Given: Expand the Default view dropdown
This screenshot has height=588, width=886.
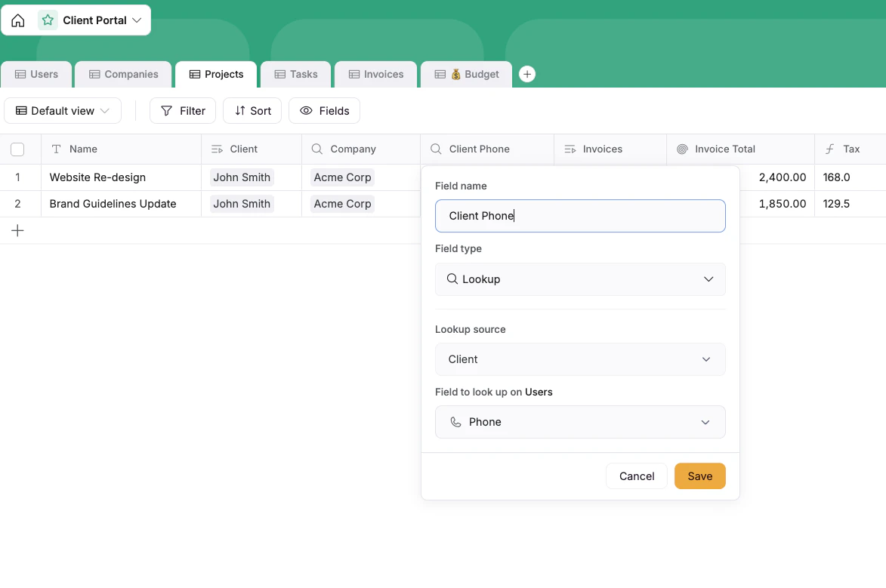Looking at the screenshot, I should tap(63, 111).
